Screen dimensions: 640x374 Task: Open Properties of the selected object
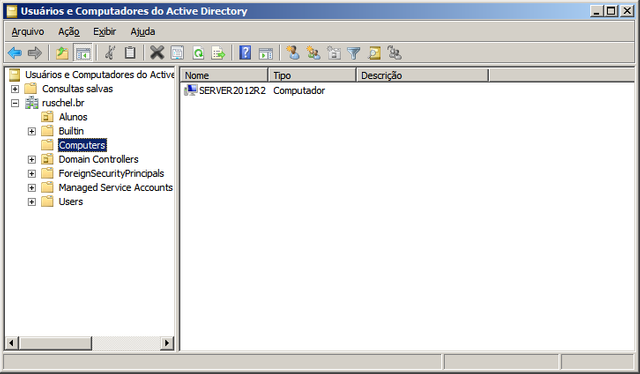coord(178,53)
